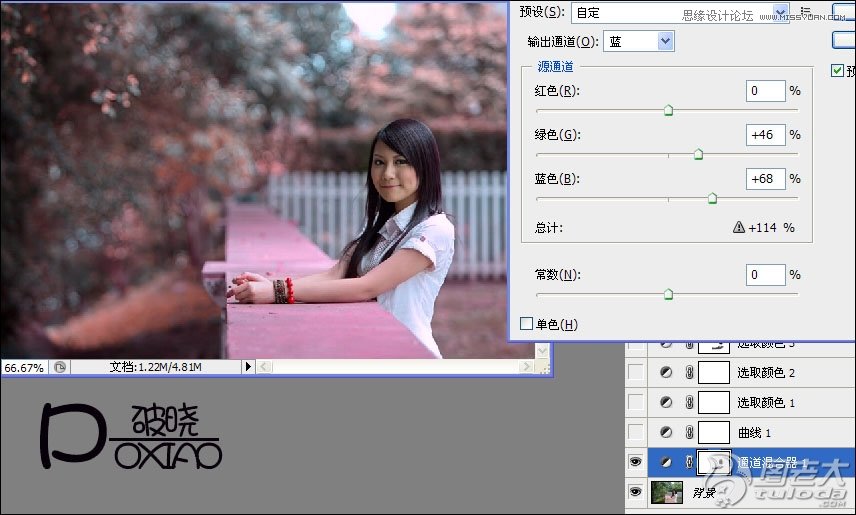
Task: Toggle the preview checkbox in the dialog
Action: pos(837,70)
